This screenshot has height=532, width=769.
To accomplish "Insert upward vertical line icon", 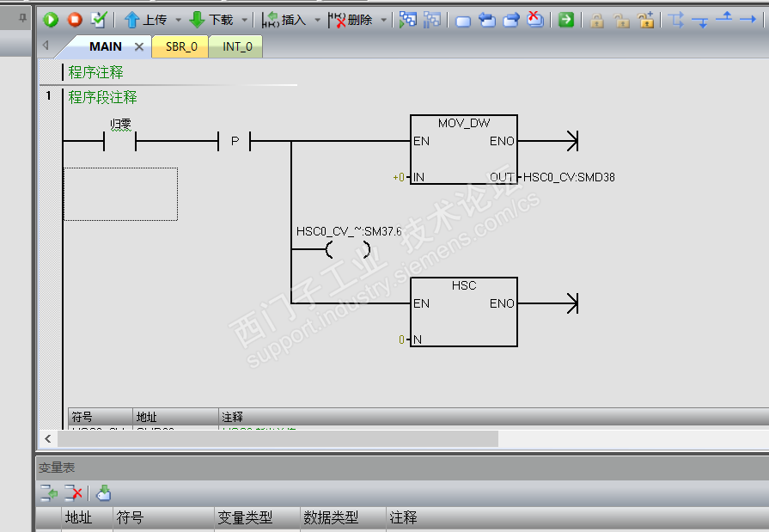I will pyautogui.click(x=723, y=17).
